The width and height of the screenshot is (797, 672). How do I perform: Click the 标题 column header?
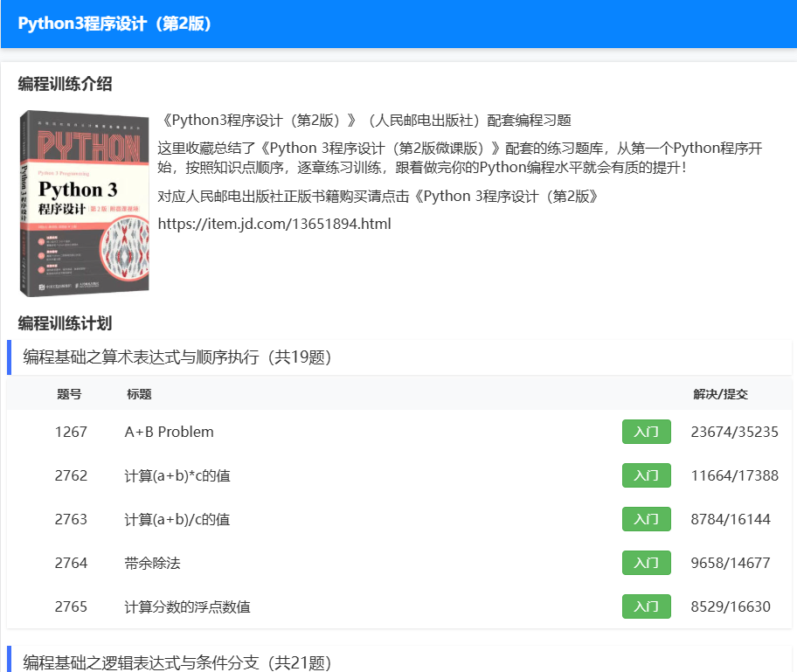coord(139,394)
